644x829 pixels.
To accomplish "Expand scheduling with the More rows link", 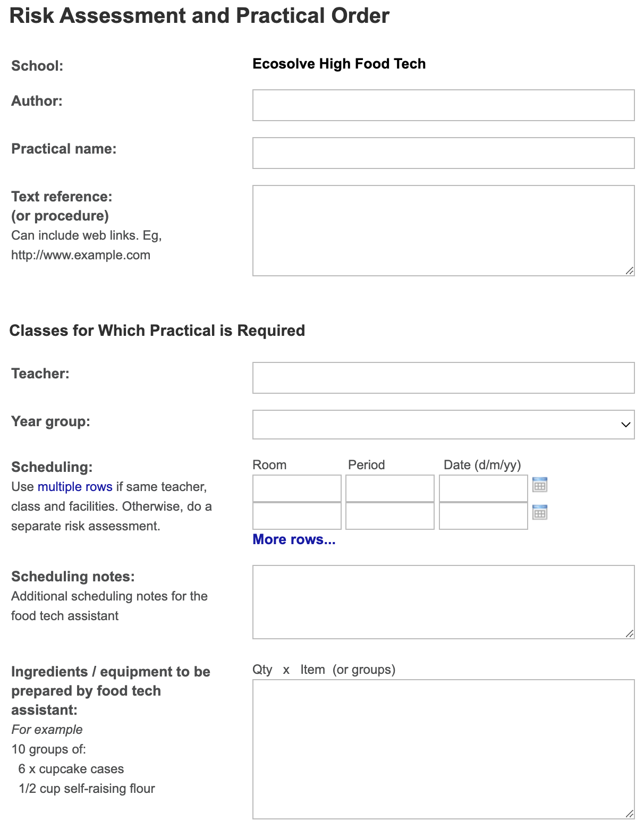I will pyautogui.click(x=294, y=539).
